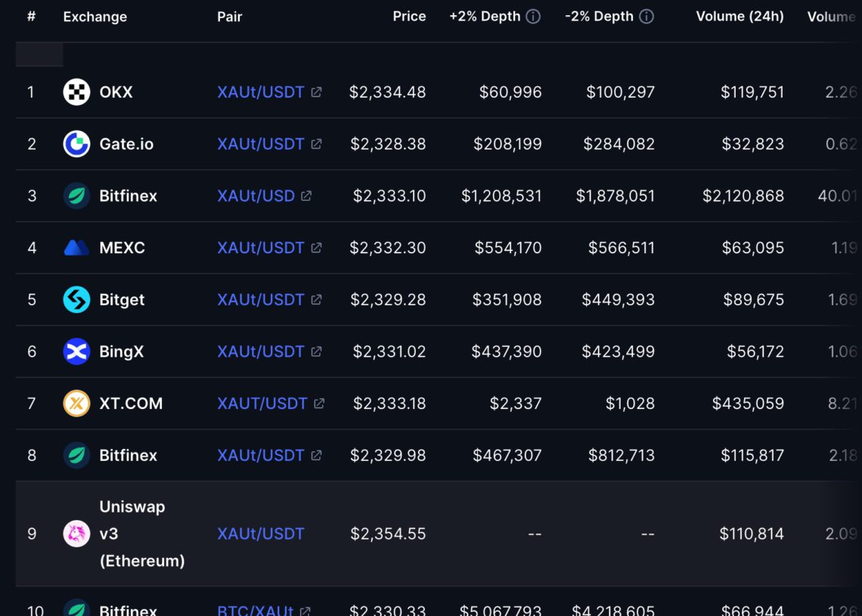Click the external link icon beside OKX pair
Viewport: 862px width, 616px height.
(x=316, y=91)
